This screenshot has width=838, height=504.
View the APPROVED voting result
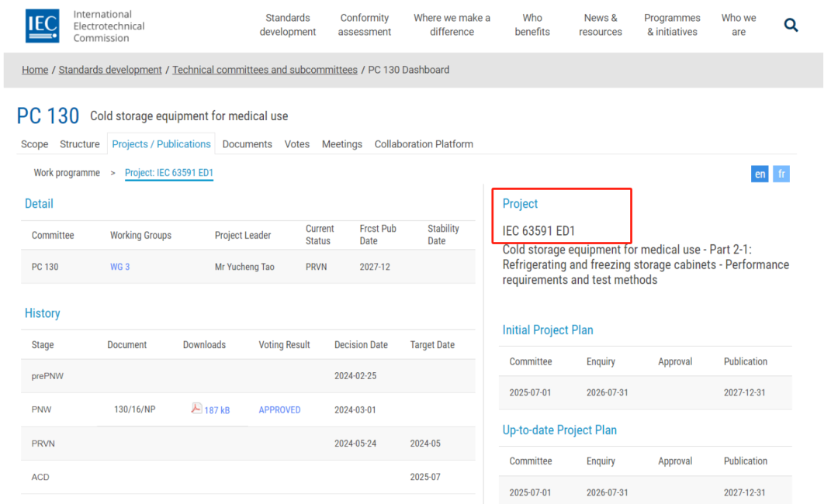[279, 410]
